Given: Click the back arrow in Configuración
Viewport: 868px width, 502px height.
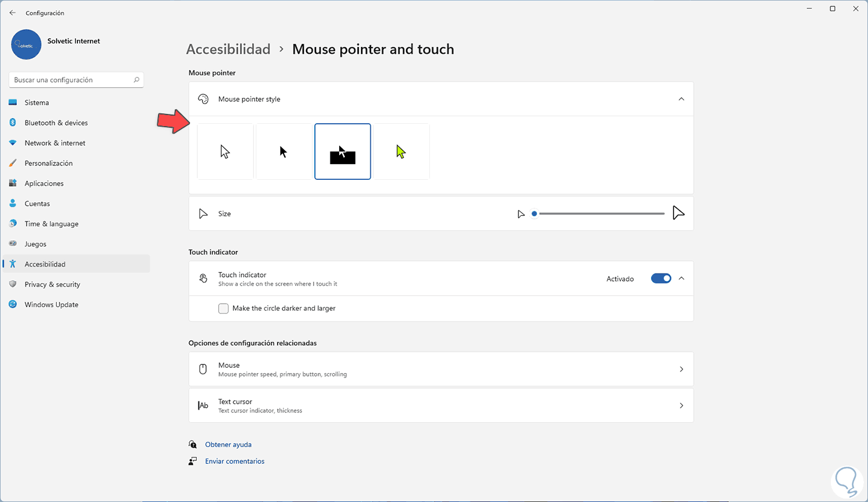Looking at the screenshot, I should [13, 13].
